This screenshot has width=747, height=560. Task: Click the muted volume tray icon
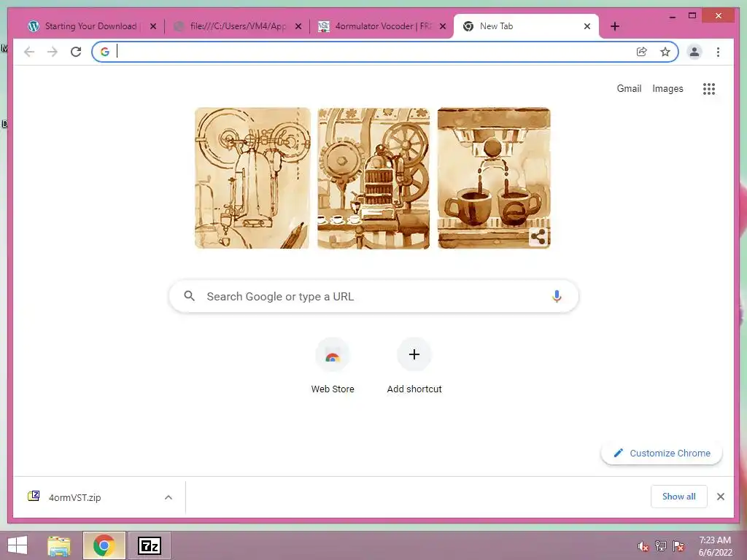643,546
